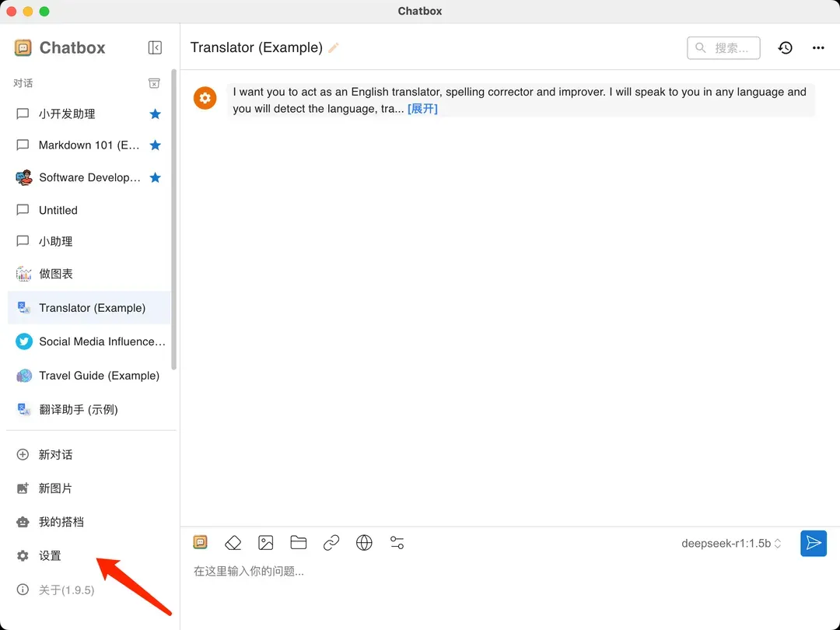
Task: Click the message input field 在这里输入你的问题
Action: [509, 572]
